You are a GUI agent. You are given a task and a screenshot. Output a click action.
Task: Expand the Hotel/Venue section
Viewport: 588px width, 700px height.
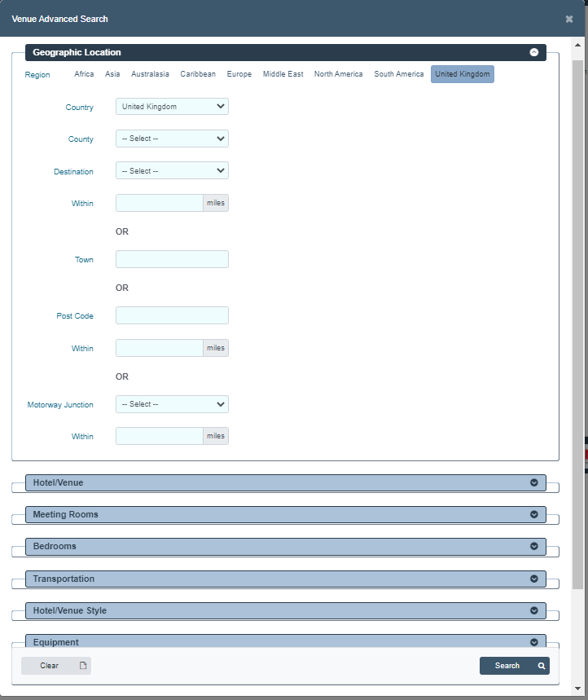click(x=286, y=483)
